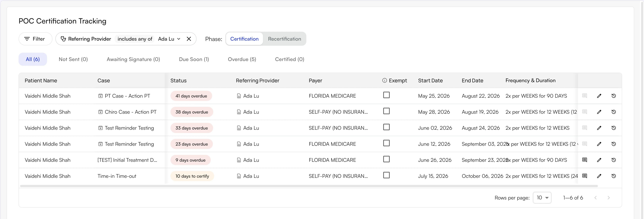644x219 pixels.
Task: Click the 10 days to certify status badge
Action: 192,176
